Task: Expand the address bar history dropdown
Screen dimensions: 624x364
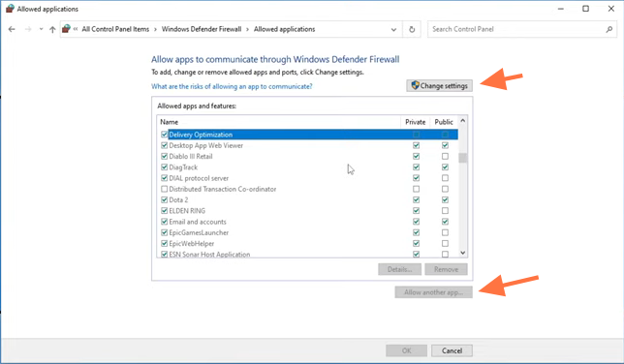Action: coord(393,29)
